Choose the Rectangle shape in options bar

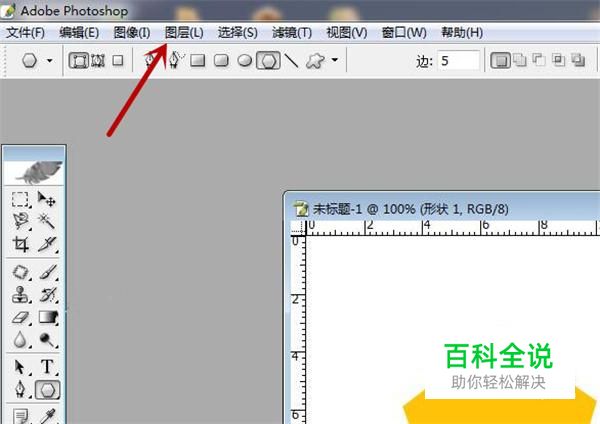point(197,60)
